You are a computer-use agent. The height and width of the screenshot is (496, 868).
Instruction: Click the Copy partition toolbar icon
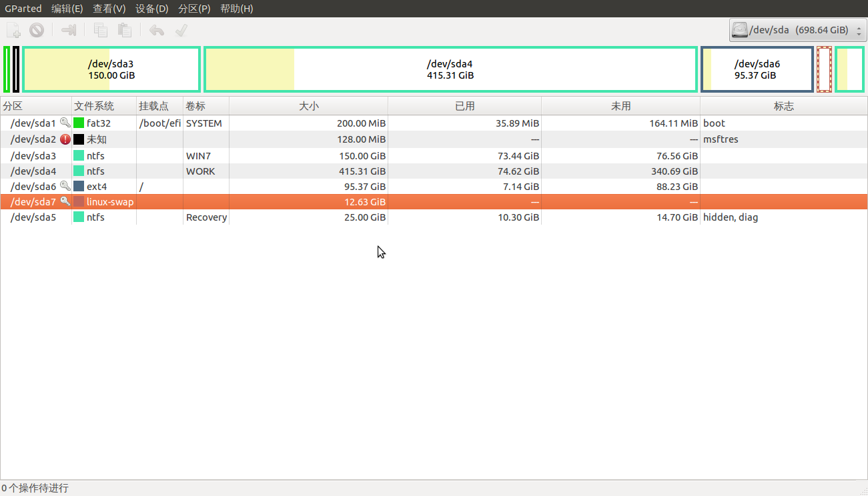tap(101, 30)
